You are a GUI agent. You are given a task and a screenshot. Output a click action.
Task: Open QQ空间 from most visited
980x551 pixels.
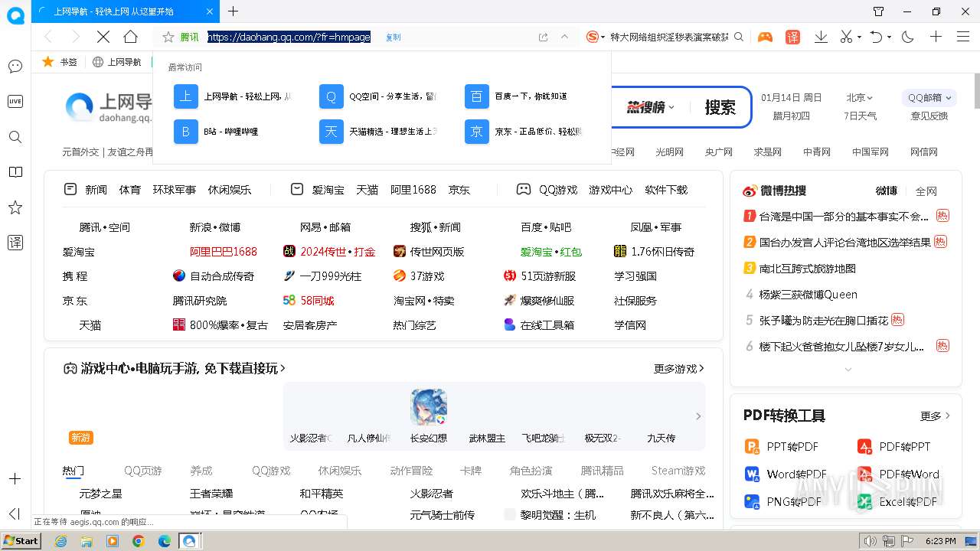(x=378, y=96)
